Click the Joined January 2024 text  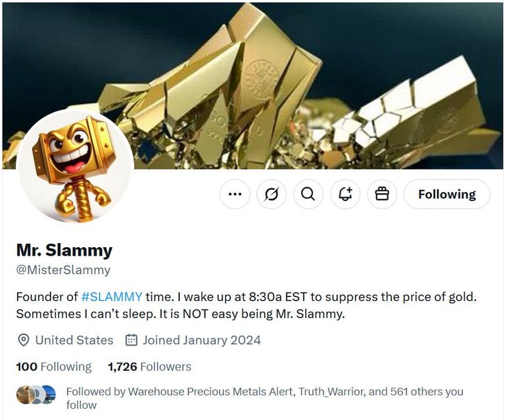(201, 340)
